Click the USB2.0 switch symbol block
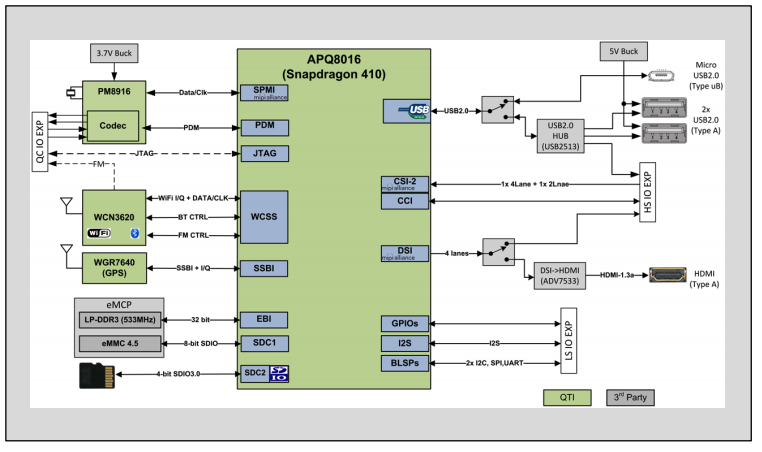This screenshot has height=452, width=762. [x=498, y=110]
